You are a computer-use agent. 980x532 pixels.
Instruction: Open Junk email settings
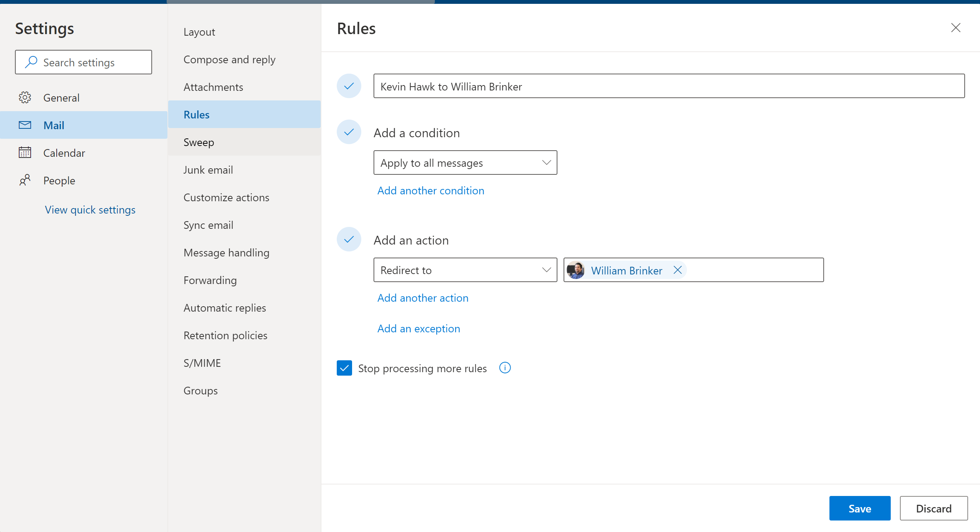244,170
